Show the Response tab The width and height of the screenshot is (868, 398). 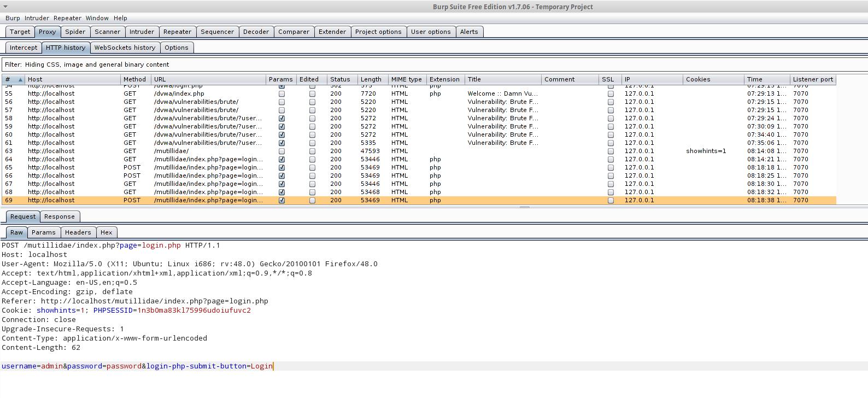(59, 216)
